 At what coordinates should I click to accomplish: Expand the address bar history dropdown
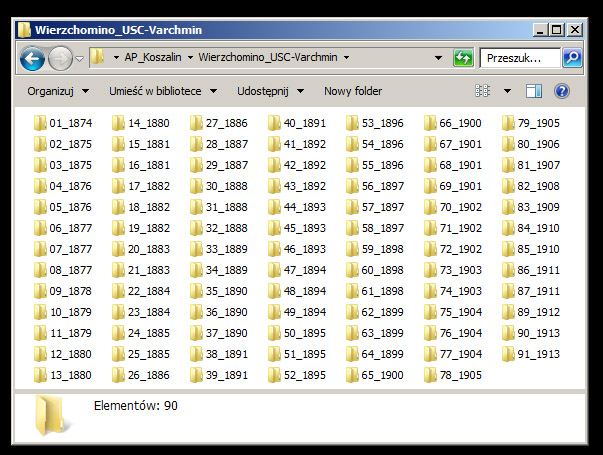coord(438,58)
